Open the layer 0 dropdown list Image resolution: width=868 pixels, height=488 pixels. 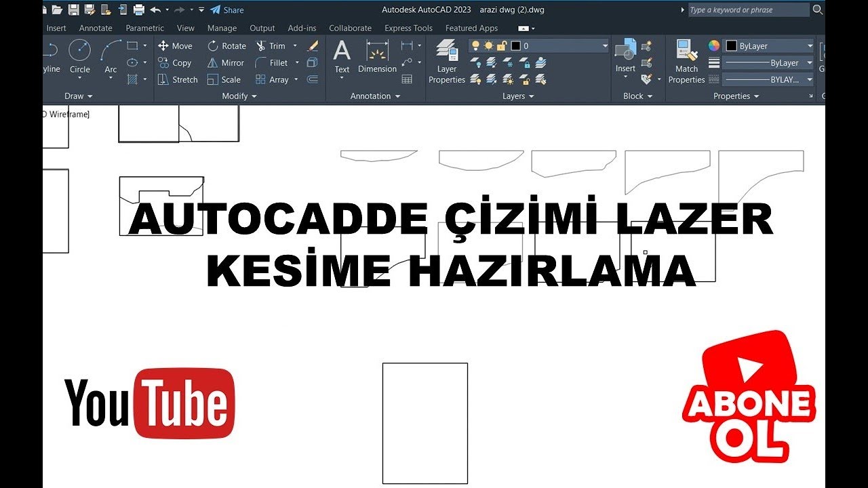tap(605, 46)
